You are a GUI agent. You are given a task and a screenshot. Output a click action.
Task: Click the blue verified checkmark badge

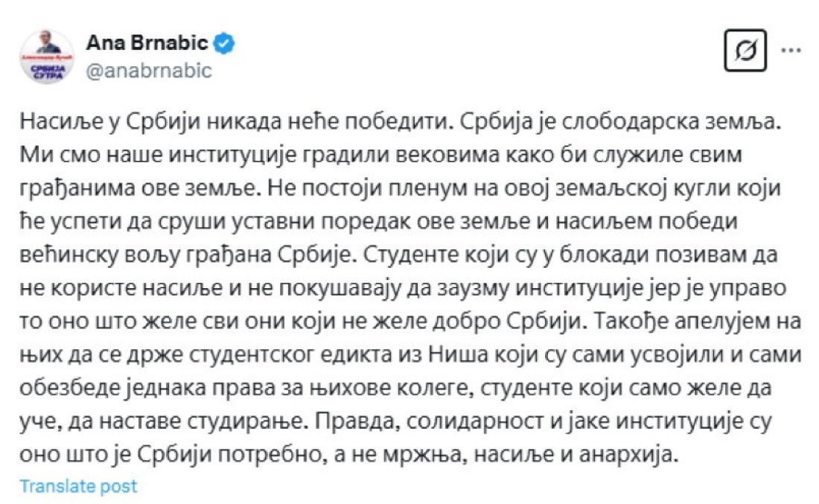[x=225, y=44]
